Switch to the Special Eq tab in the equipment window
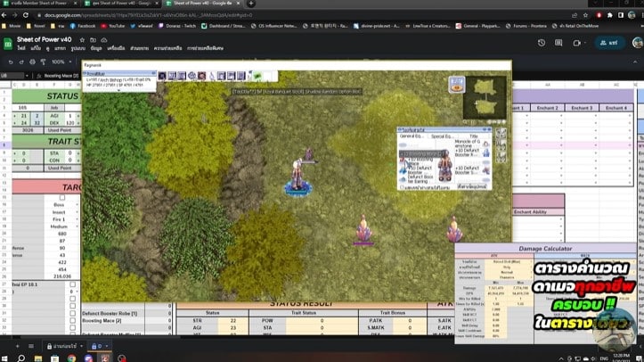 pyautogui.click(x=442, y=136)
